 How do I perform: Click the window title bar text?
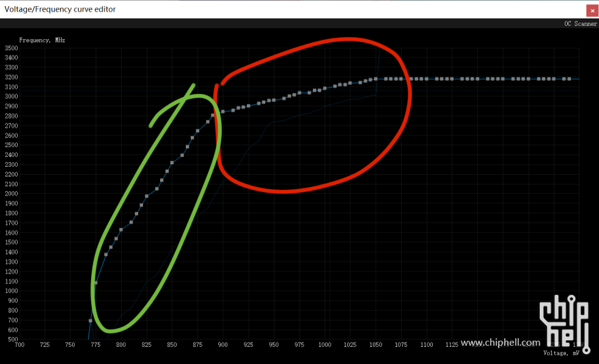pyautogui.click(x=60, y=9)
